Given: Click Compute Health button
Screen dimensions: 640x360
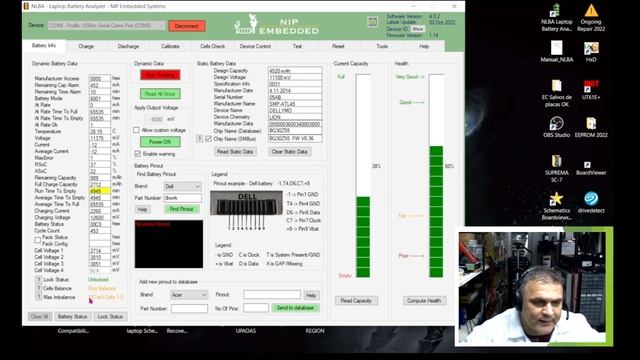Looking at the screenshot, I should pyautogui.click(x=424, y=300).
